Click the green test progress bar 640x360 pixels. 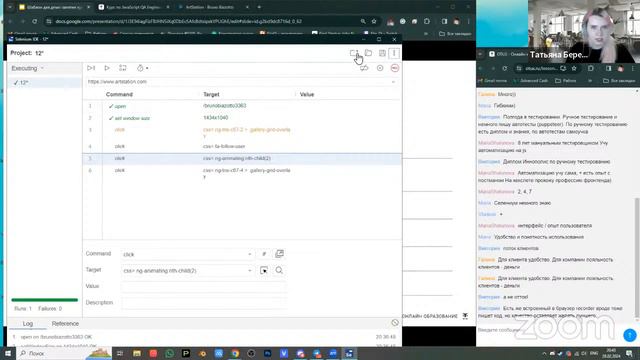pos(44,300)
